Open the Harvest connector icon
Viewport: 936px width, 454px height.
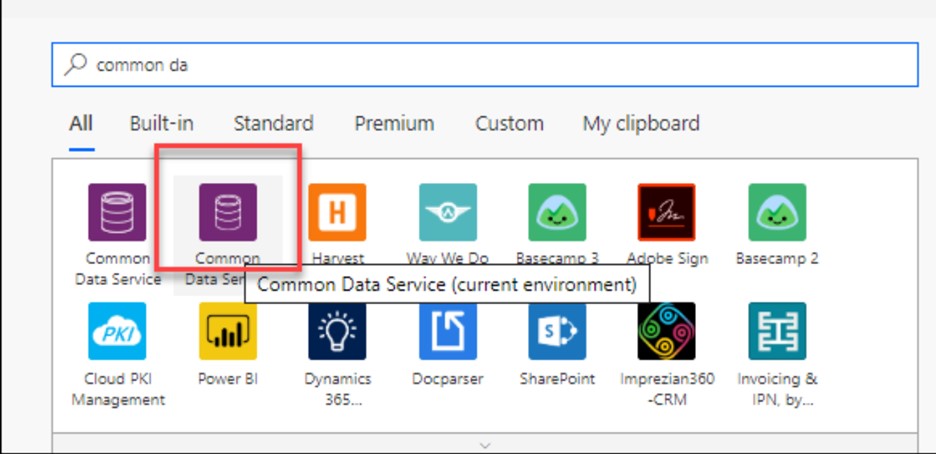tap(337, 212)
